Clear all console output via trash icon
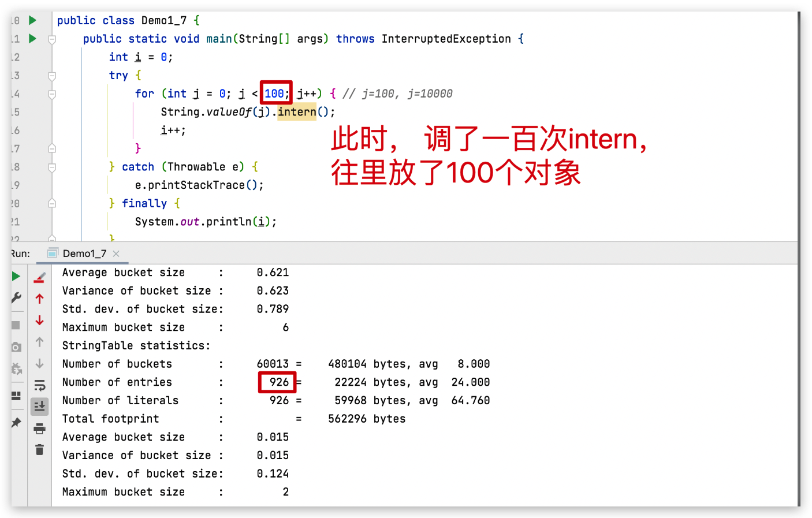 [39, 449]
